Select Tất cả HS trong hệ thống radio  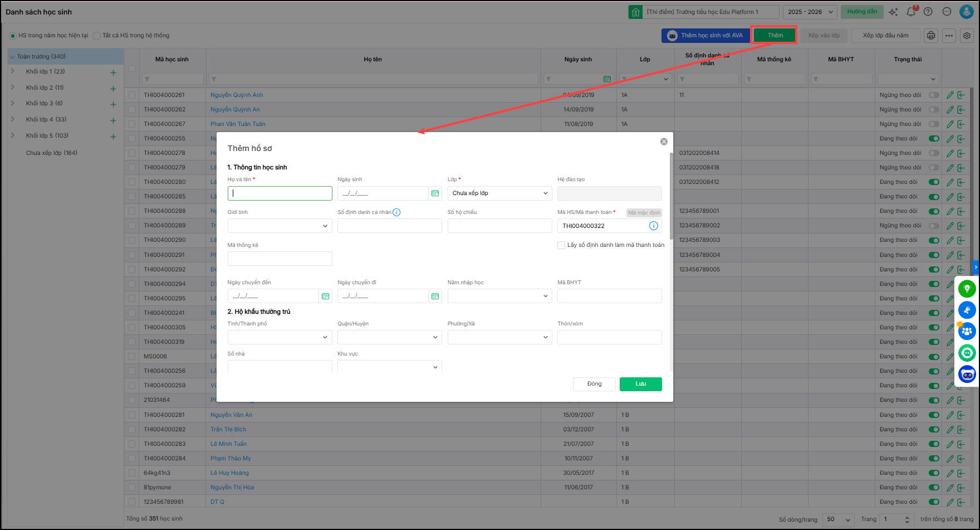[x=97, y=36]
